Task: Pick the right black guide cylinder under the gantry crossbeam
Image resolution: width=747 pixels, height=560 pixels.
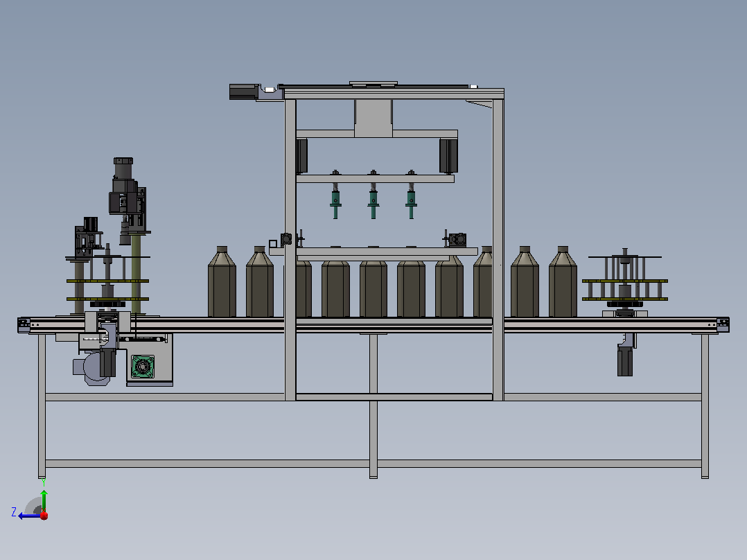Action: tap(448, 156)
